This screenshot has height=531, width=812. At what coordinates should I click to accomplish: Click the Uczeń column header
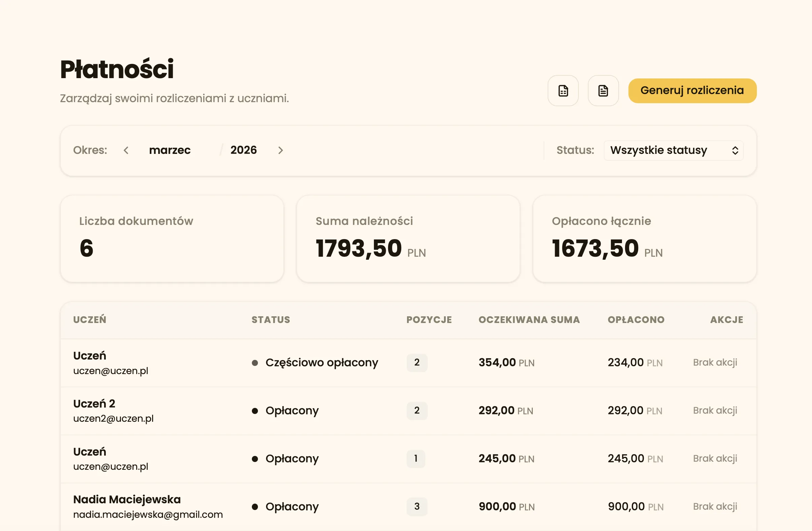point(90,320)
